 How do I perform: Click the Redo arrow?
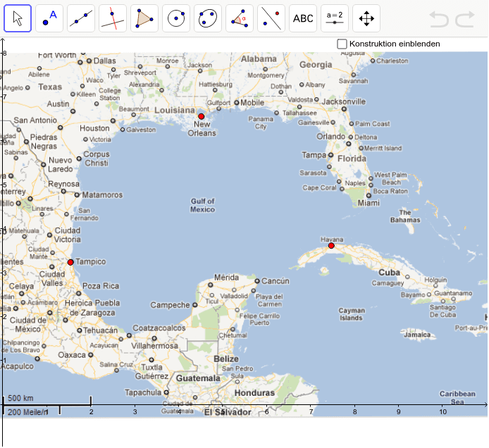[x=464, y=19]
